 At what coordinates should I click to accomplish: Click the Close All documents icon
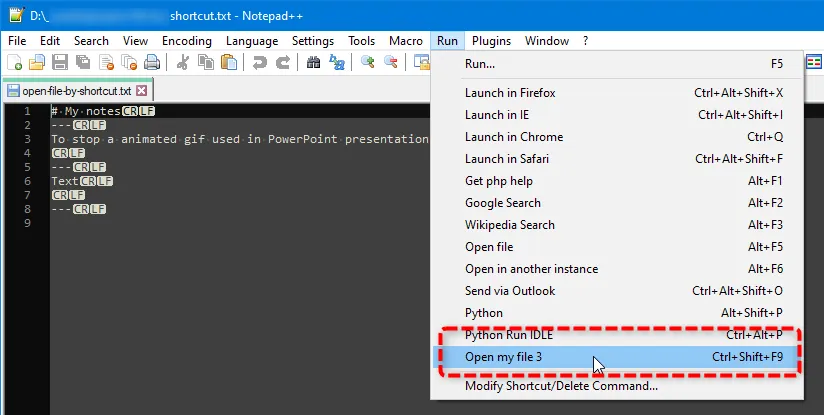[x=129, y=63]
